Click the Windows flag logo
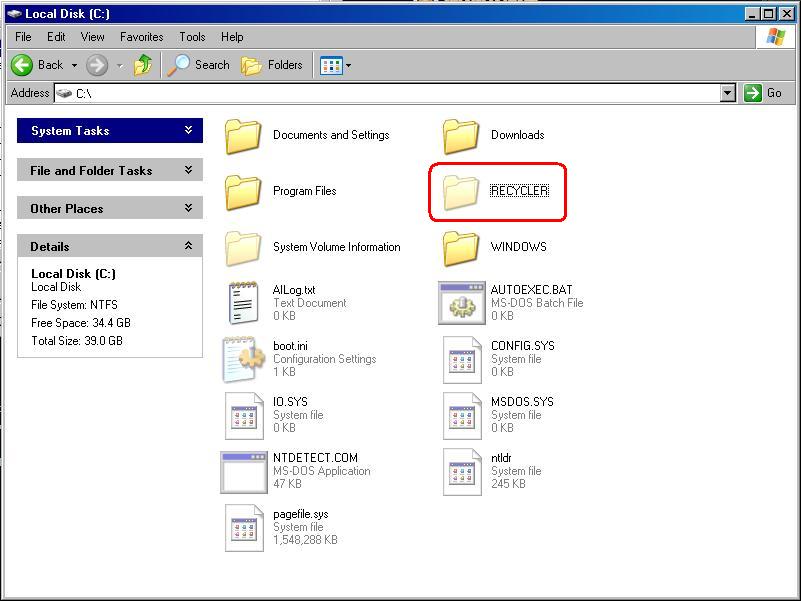This screenshot has width=801, height=601. (775, 37)
